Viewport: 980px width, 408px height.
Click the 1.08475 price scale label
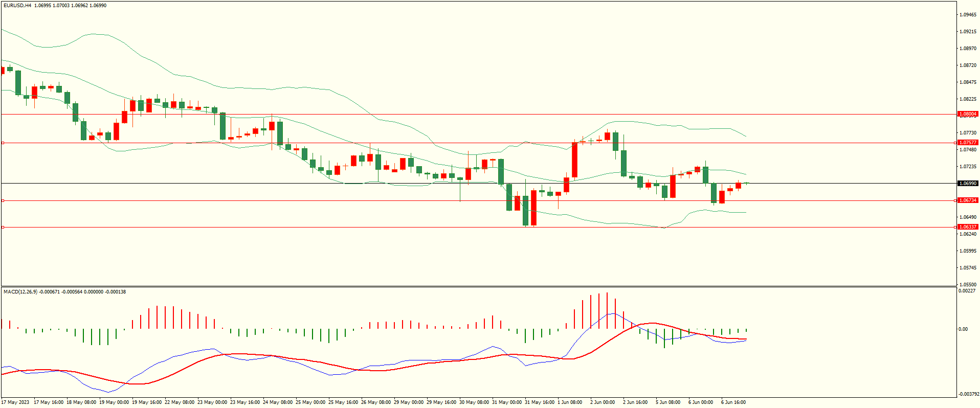coord(968,82)
